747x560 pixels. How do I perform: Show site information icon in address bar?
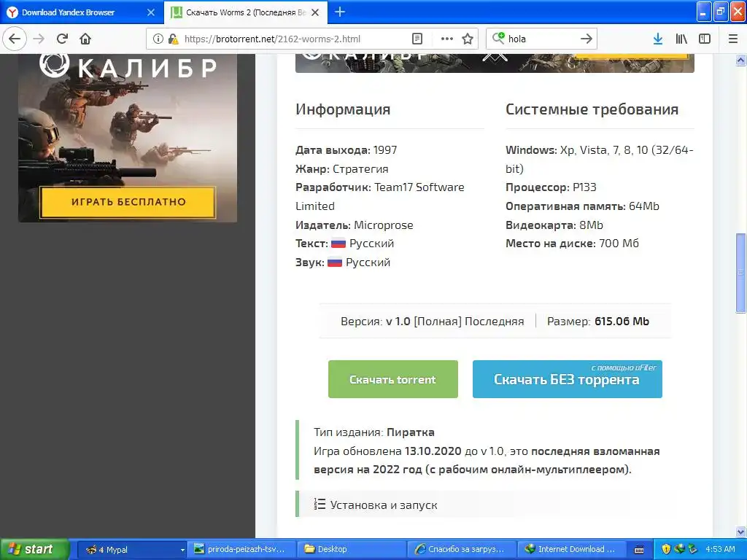coord(158,39)
